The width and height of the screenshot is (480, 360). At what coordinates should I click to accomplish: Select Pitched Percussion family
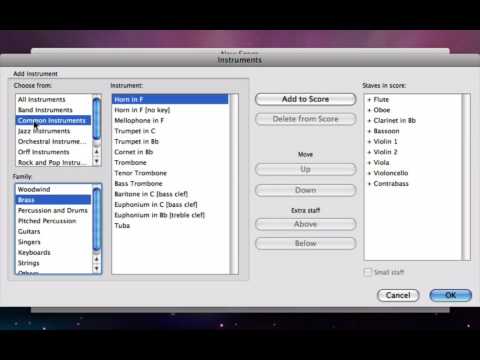click(x=53, y=221)
